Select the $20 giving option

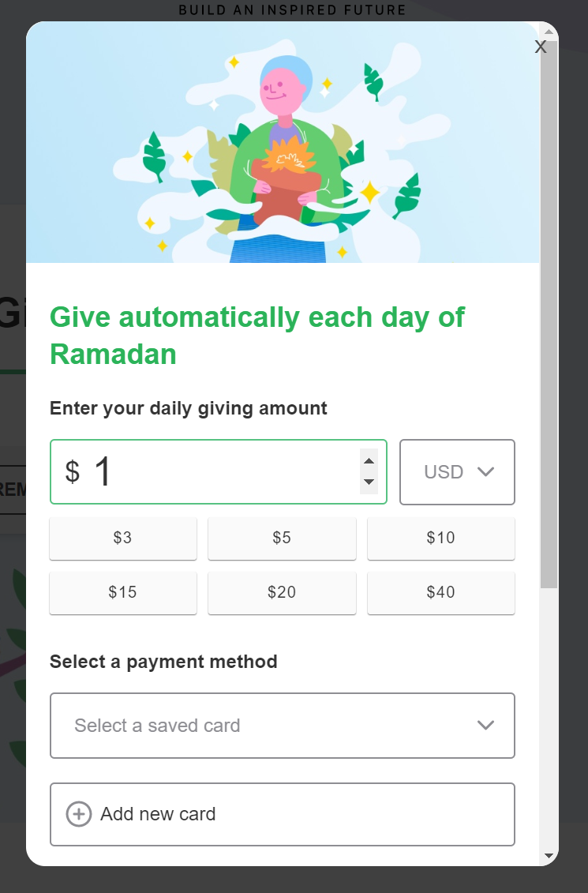pyautogui.click(x=282, y=593)
